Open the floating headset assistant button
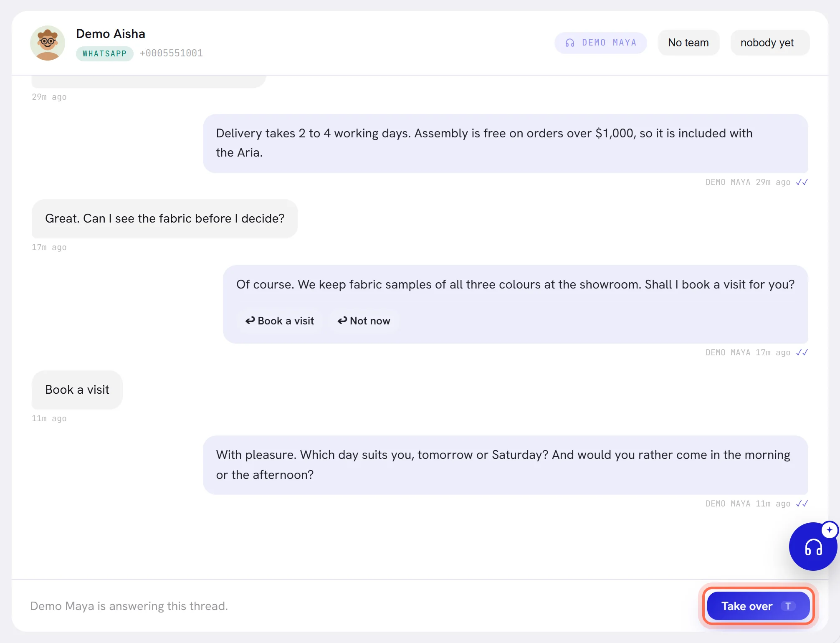 (x=813, y=547)
